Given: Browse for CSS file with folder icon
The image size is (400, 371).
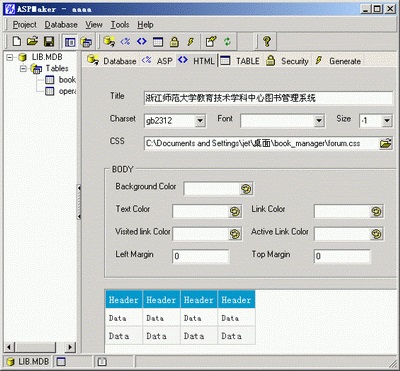Looking at the screenshot, I should [386, 144].
